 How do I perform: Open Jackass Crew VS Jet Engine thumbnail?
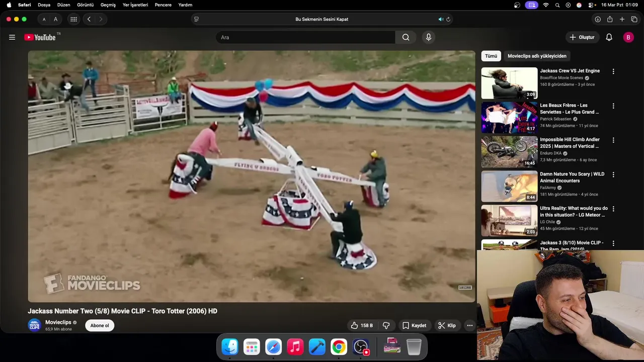509,83
